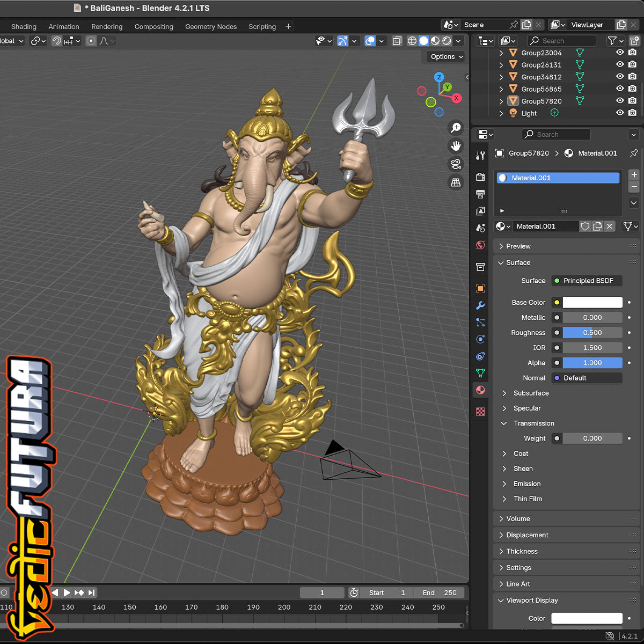Toggle viewport visibility of Group56865

tap(620, 89)
